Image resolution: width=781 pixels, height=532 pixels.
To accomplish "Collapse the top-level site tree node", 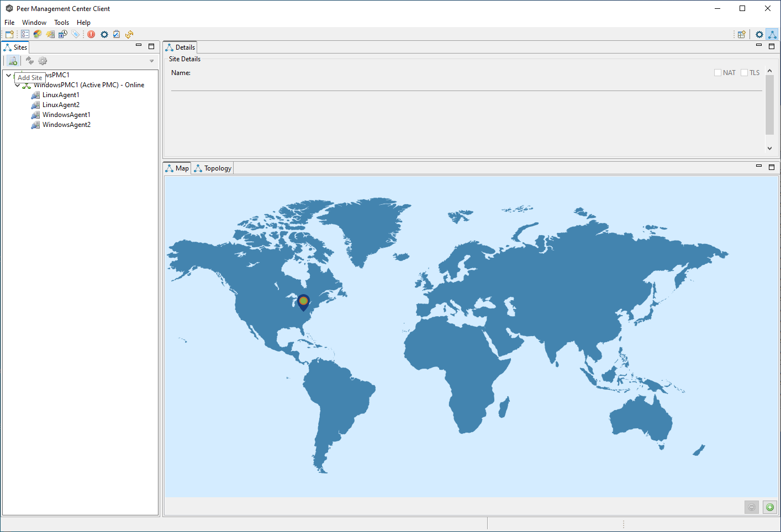I will pyautogui.click(x=9, y=75).
